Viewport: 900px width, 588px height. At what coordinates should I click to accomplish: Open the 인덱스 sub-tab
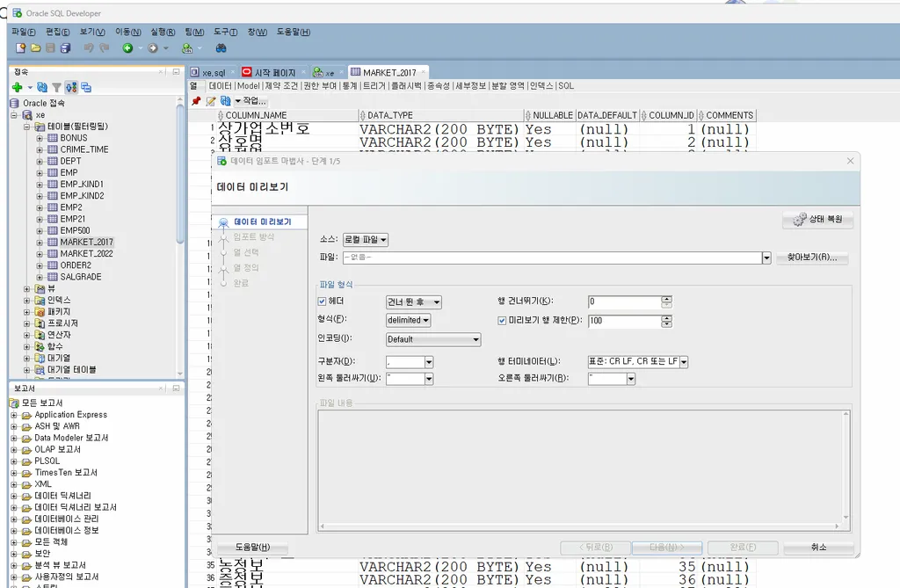[541, 85]
